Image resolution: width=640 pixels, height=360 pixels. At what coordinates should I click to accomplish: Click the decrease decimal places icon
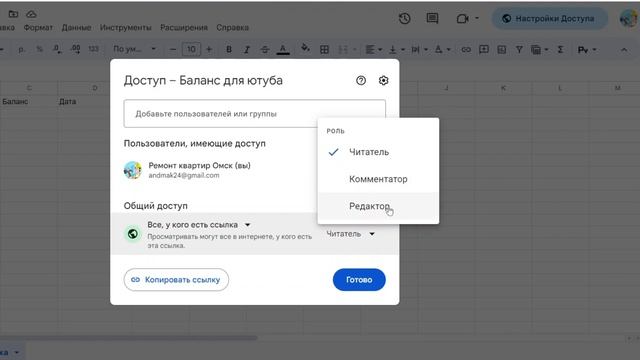pyautogui.click(x=57, y=49)
